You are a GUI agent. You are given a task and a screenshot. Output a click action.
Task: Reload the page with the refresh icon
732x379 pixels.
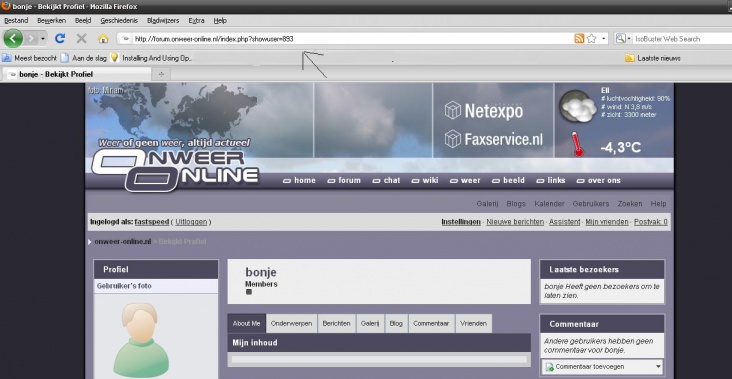coord(60,39)
